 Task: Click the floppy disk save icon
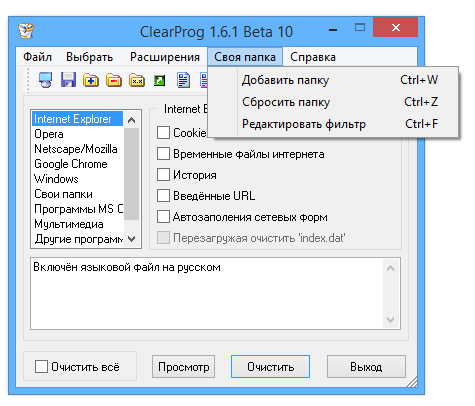tap(68, 80)
